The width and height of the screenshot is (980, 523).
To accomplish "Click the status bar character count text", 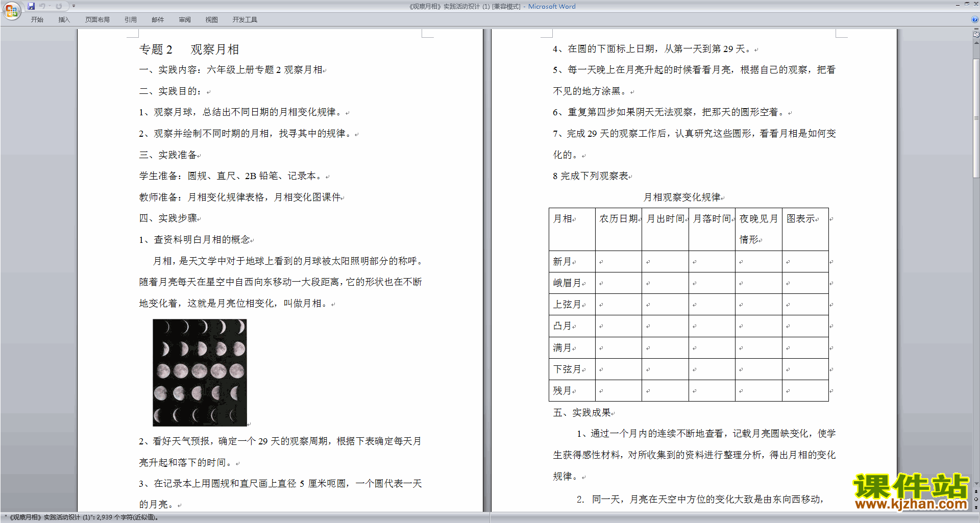I will pos(81,517).
